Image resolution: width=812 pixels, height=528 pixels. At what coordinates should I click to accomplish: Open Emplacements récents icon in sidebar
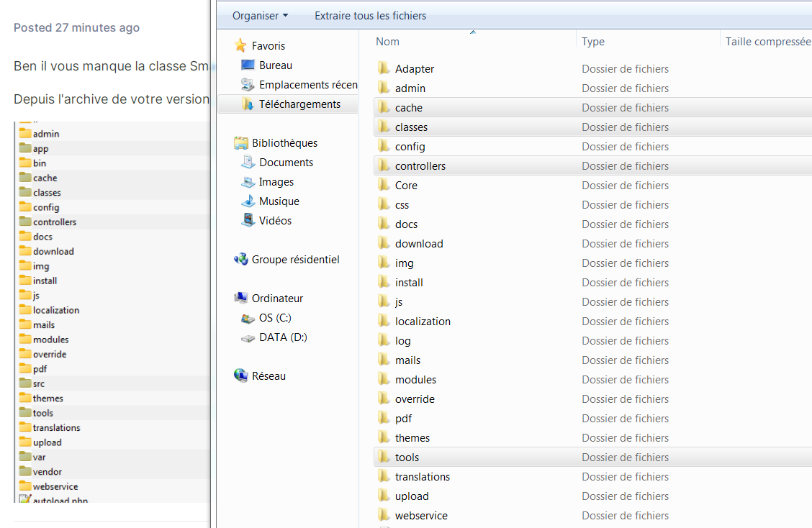[248, 84]
